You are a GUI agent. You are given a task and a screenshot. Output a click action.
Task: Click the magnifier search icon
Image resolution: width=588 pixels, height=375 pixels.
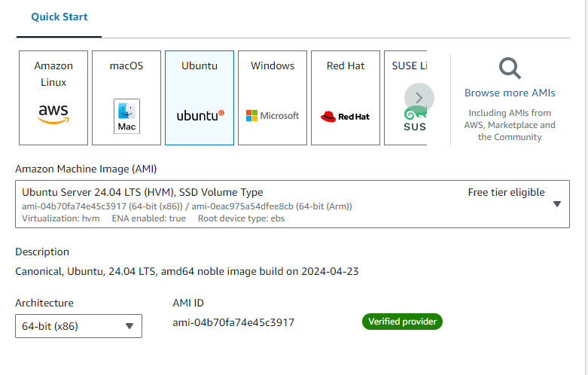pyautogui.click(x=510, y=69)
